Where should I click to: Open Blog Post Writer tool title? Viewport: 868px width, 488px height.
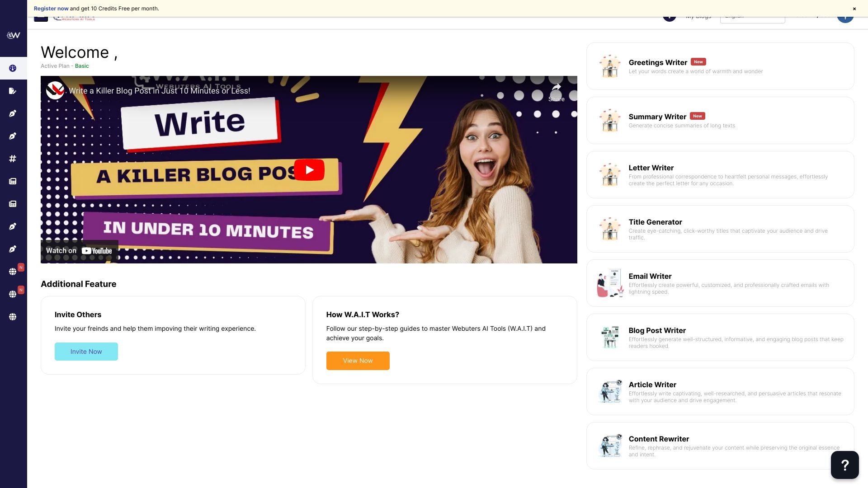[657, 330]
